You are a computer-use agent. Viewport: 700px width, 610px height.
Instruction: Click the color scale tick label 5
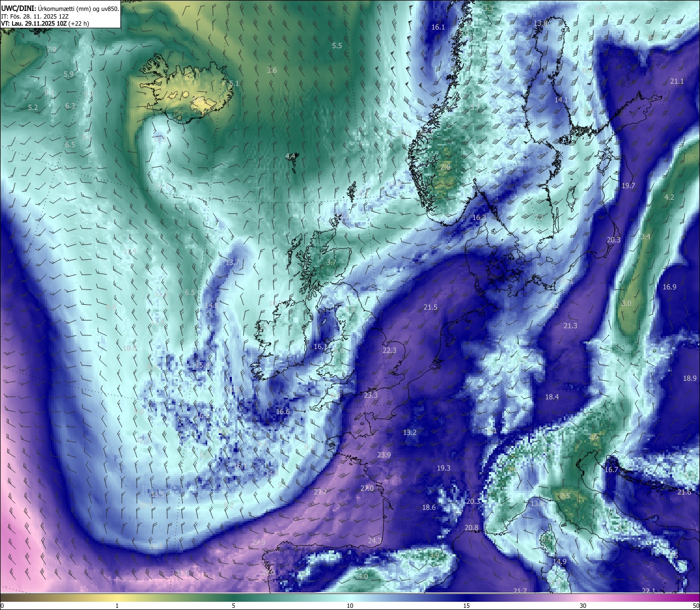coord(234,606)
